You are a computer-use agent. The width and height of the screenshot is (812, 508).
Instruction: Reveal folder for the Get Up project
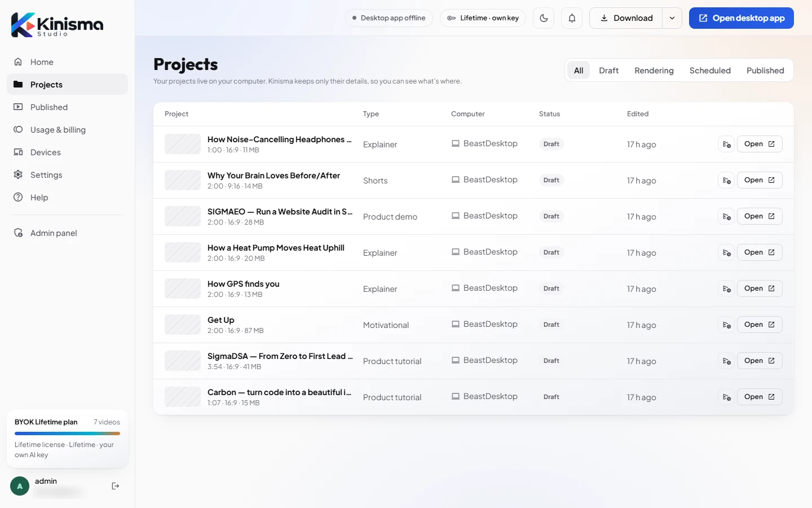[727, 325]
